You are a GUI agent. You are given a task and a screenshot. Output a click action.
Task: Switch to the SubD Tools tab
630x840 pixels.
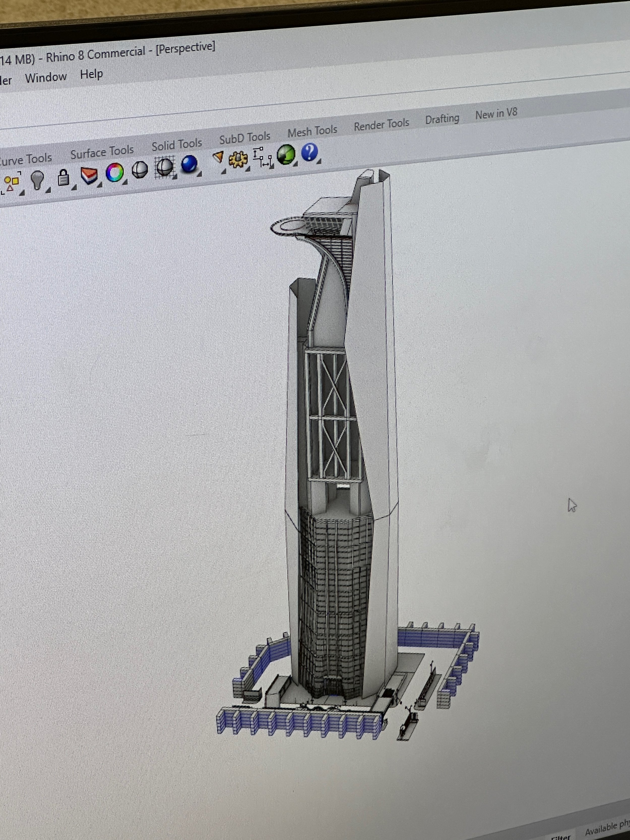point(244,137)
